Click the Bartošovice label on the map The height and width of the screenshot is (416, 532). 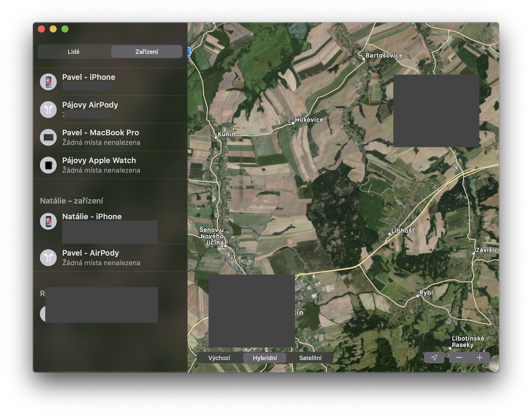click(384, 55)
